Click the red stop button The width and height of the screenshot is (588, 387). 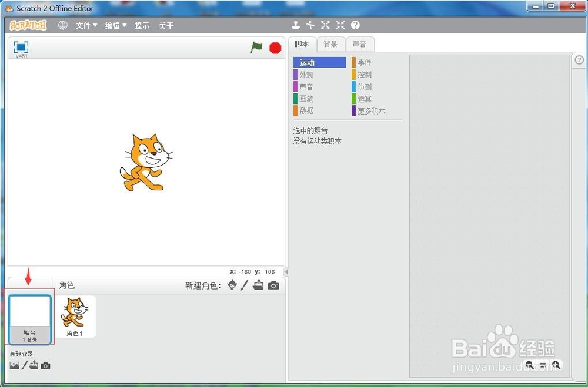tap(275, 48)
